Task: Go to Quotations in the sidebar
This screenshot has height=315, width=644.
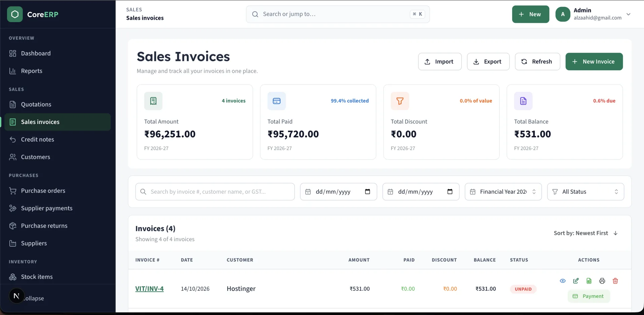Action: pos(58,104)
